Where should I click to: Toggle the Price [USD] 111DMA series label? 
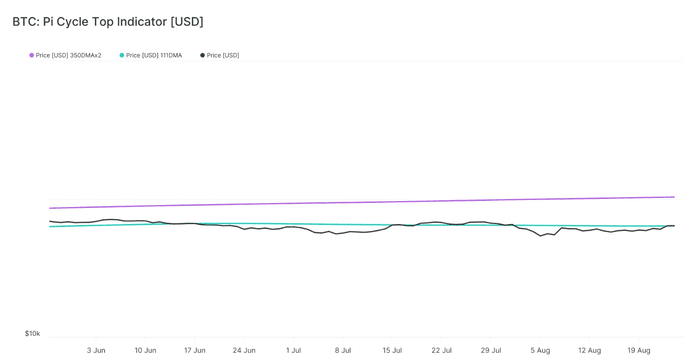pyautogui.click(x=154, y=55)
